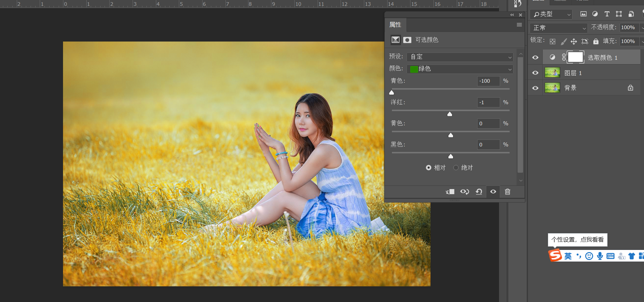Screen dimensions: 644x302
Task: Expand the 颜色 dropdown showing 绿色
Action: [x=460, y=69]
